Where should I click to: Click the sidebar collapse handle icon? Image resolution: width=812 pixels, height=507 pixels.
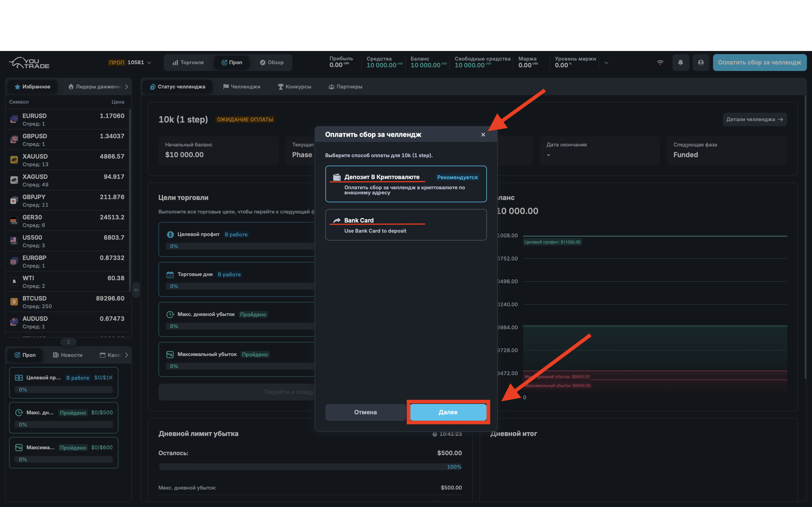click(x=136, y=290)
